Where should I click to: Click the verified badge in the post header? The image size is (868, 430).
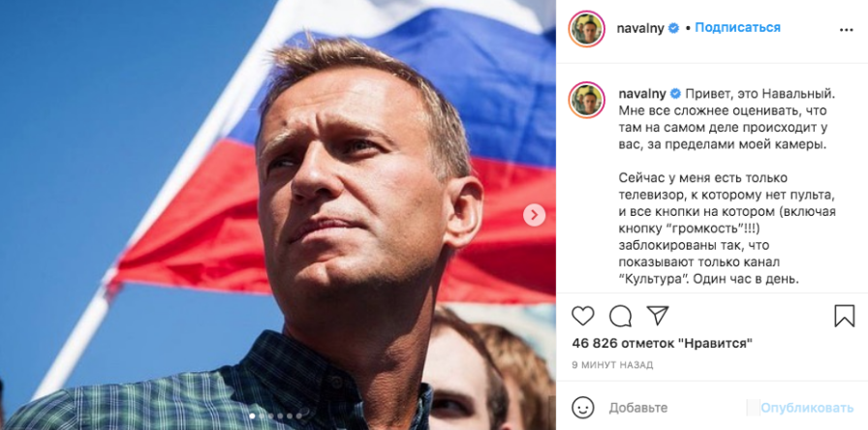673,28
